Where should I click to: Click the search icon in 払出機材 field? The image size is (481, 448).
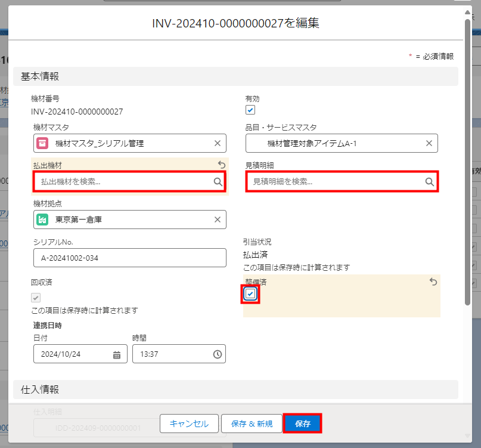pos(218,182)
